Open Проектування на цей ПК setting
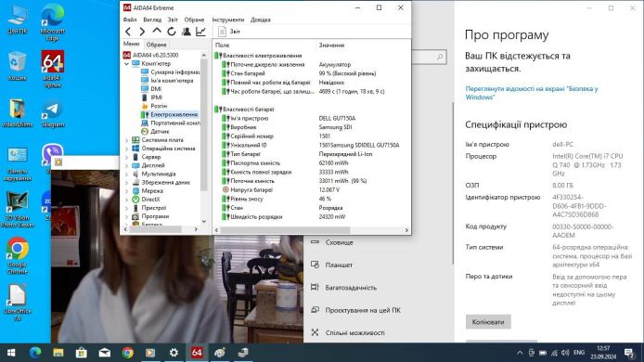Screen dimensions: 644x362 (356, 310)
